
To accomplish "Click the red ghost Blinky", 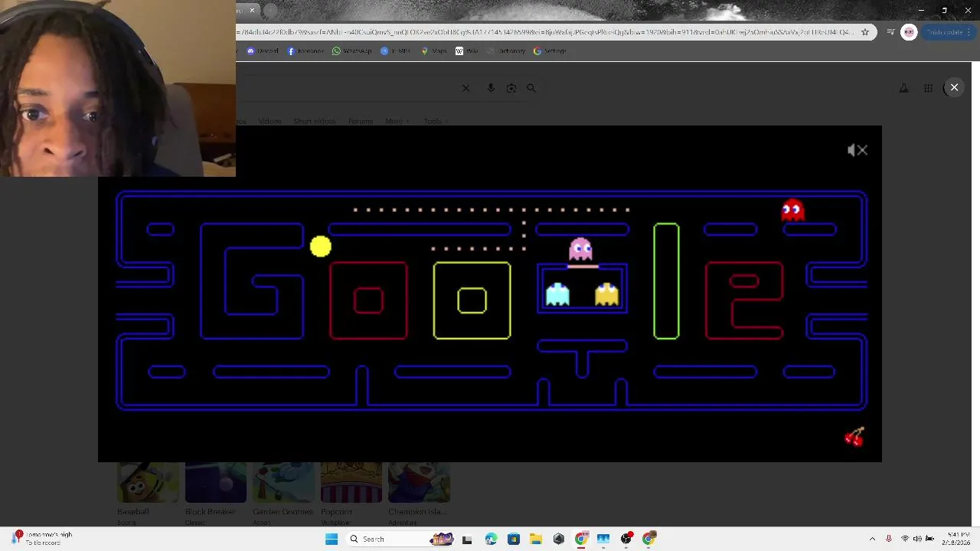I will coord(792,210).
